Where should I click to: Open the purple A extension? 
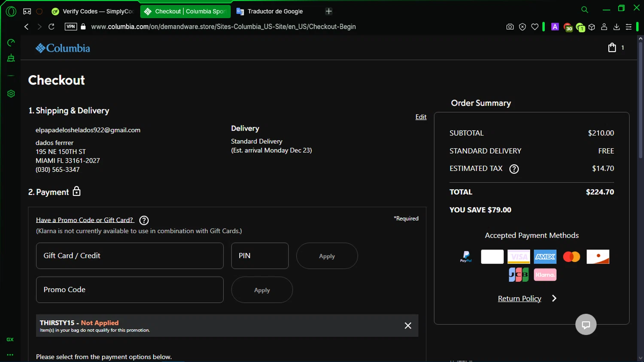[555, 27]
